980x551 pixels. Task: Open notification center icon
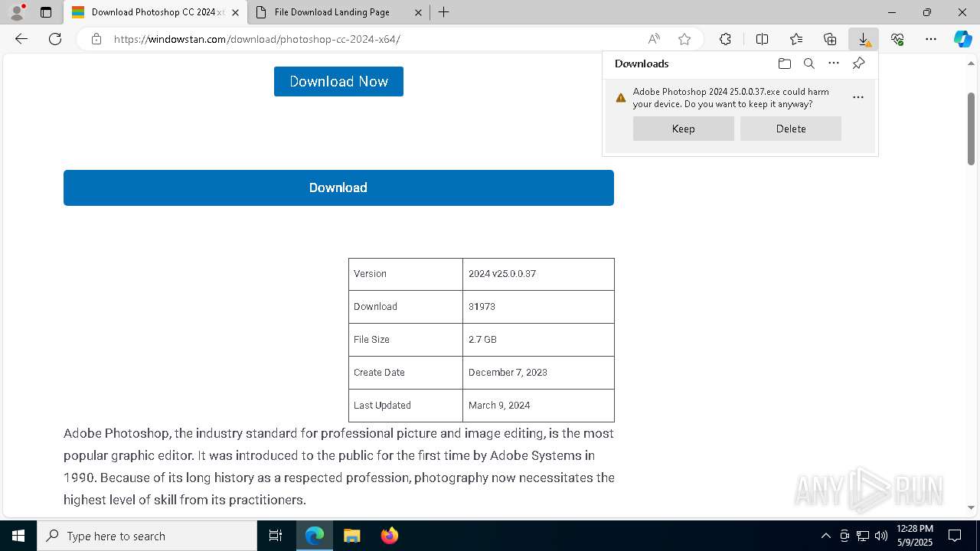point(955,536)
